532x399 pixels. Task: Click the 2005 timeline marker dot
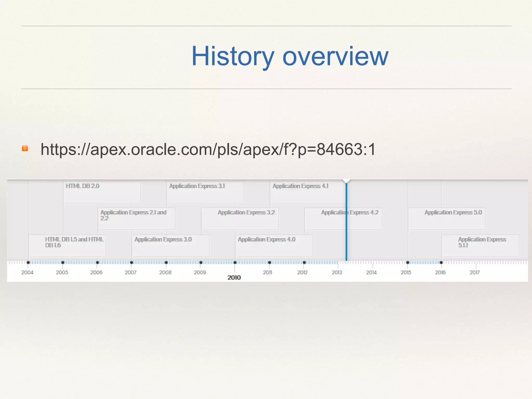63,263
